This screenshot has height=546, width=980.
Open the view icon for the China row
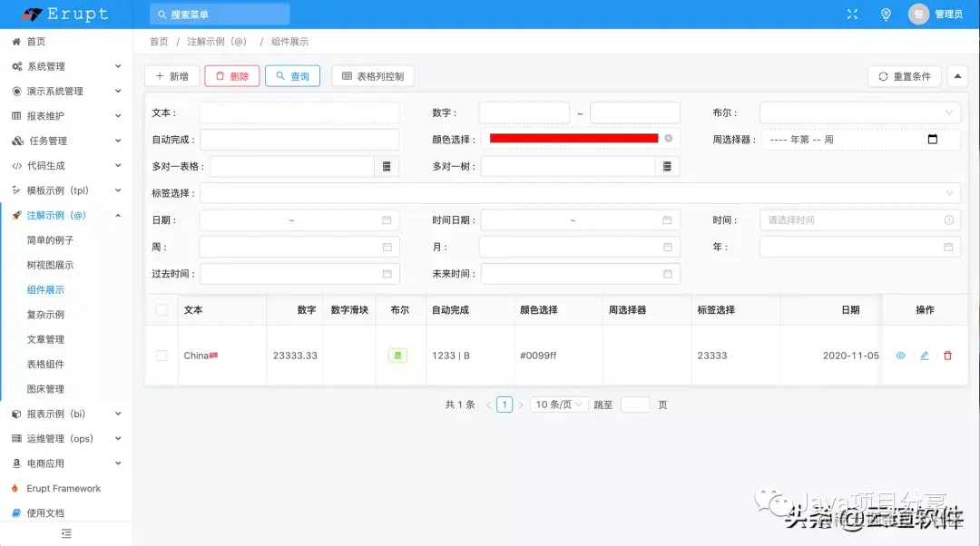click(900, 356)
